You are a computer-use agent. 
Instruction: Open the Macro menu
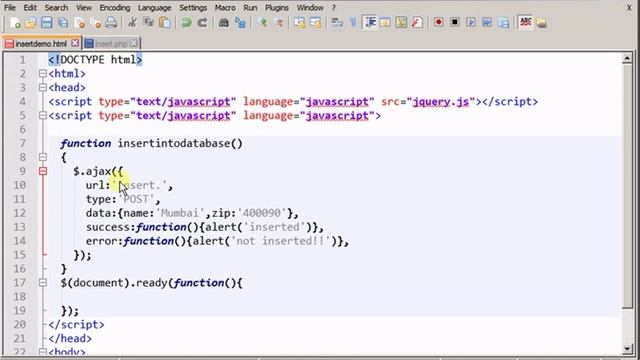225,8
